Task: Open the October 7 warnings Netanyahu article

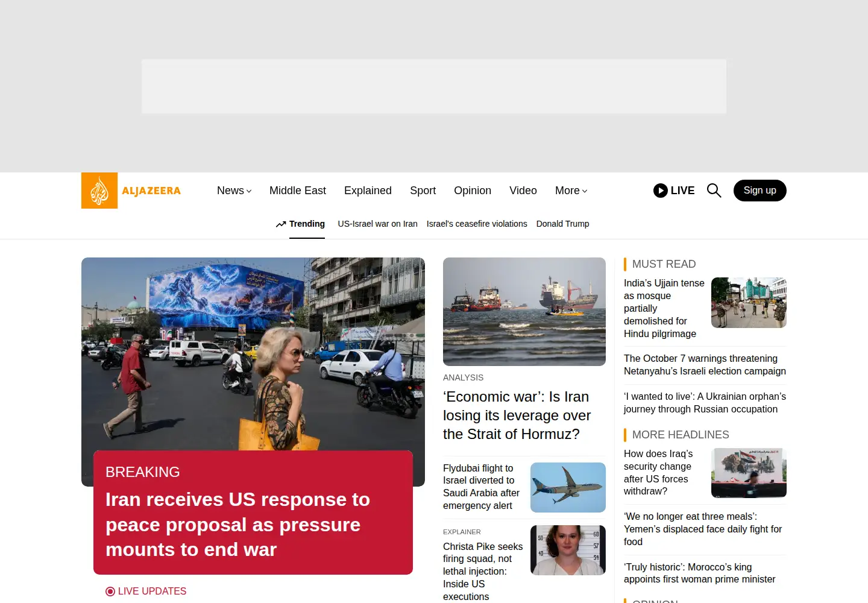Action: click(x=705, y=365)
